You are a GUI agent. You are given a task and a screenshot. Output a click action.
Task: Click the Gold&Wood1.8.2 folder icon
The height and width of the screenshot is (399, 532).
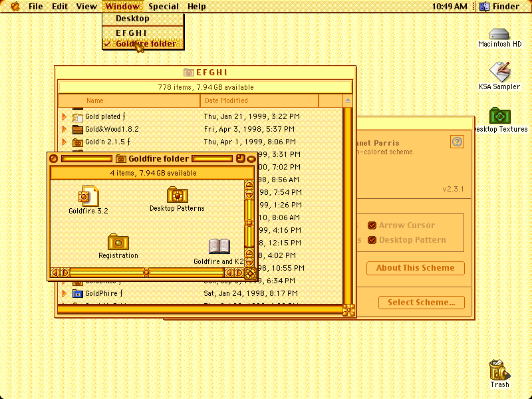coord(78,129)
